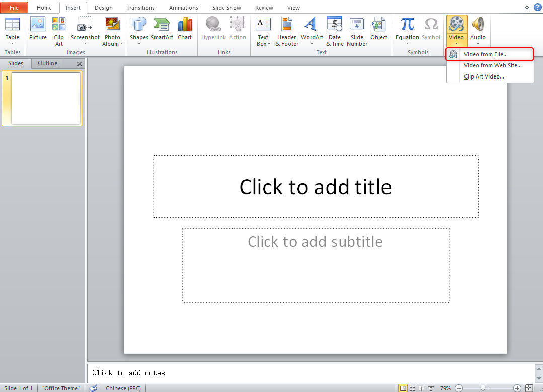Viewport: 543px width, 392px height.
Task: Zoom in with plus button
Action: pos(517,388)
